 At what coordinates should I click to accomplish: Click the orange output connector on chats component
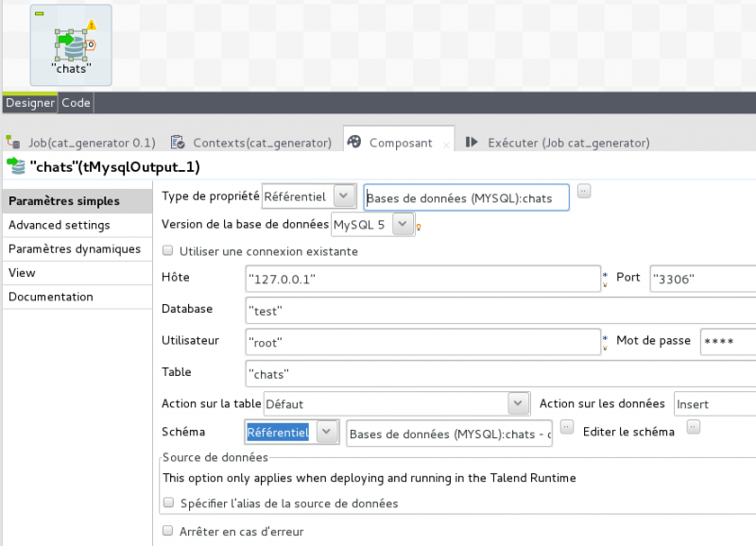pyautogui.click(x=91, y=44)
